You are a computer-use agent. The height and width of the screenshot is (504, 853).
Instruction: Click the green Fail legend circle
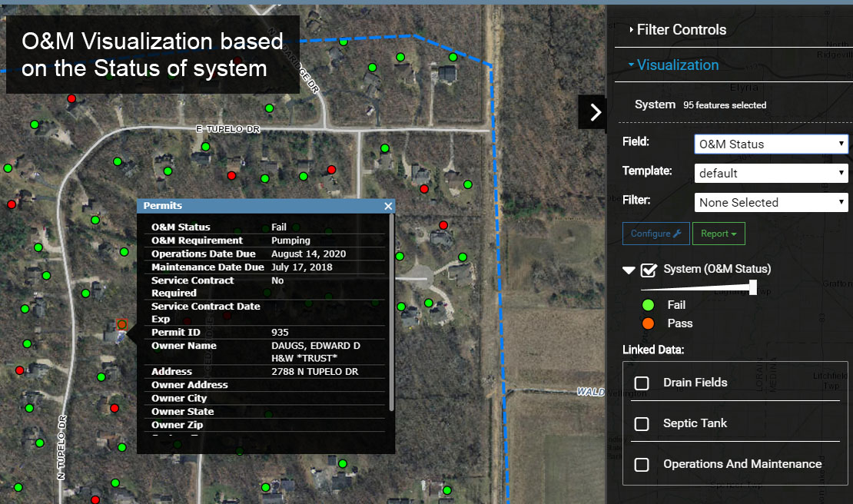pyautogui.click(x=649, y=305)
